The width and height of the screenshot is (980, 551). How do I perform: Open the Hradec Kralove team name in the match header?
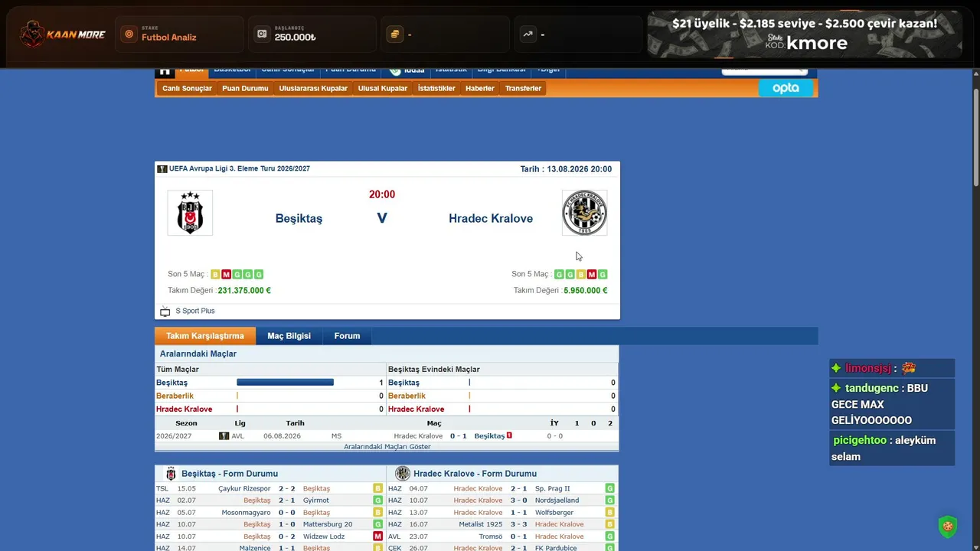tap(491, 219)
